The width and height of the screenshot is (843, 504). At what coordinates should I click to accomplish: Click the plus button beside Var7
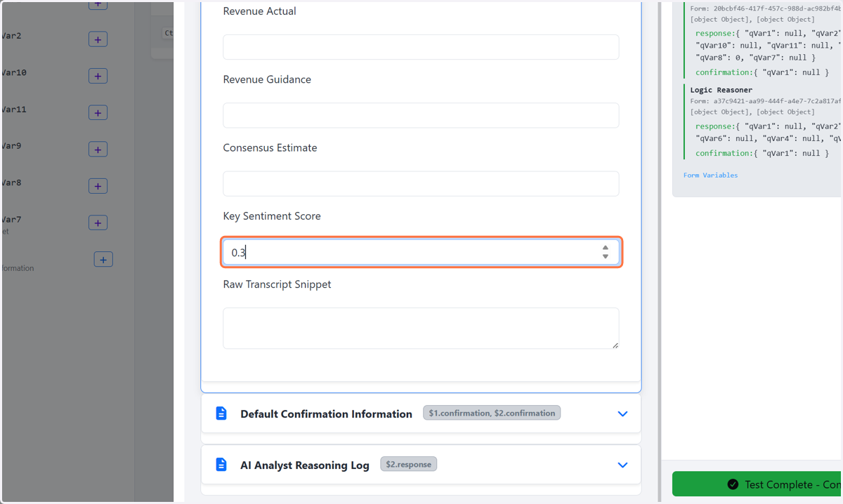[x=98, y=223]
